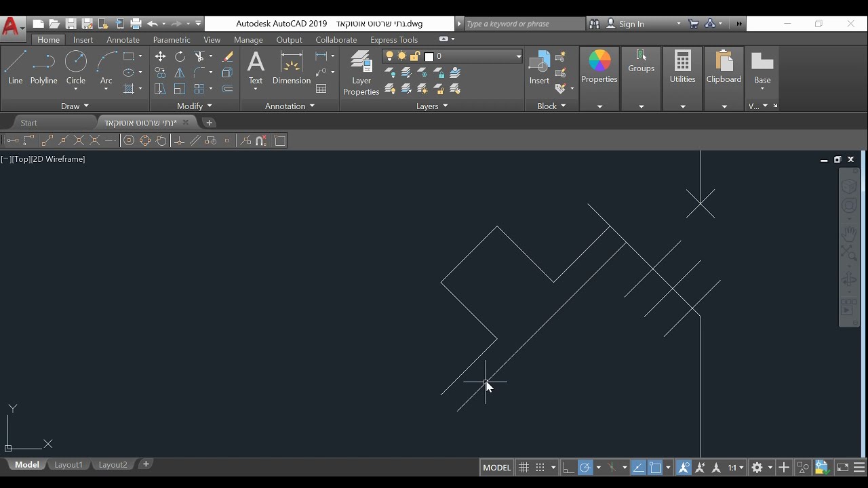Toggle the drawing grid display
Viewport: 868px width, 488px height.
click(524, 468)
